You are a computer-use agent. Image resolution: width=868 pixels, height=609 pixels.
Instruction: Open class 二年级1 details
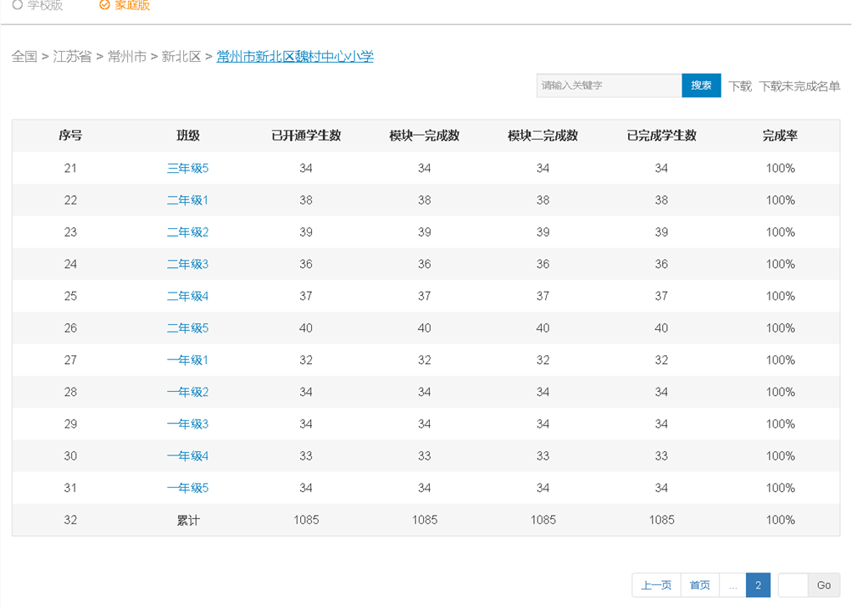click(187, 200)
